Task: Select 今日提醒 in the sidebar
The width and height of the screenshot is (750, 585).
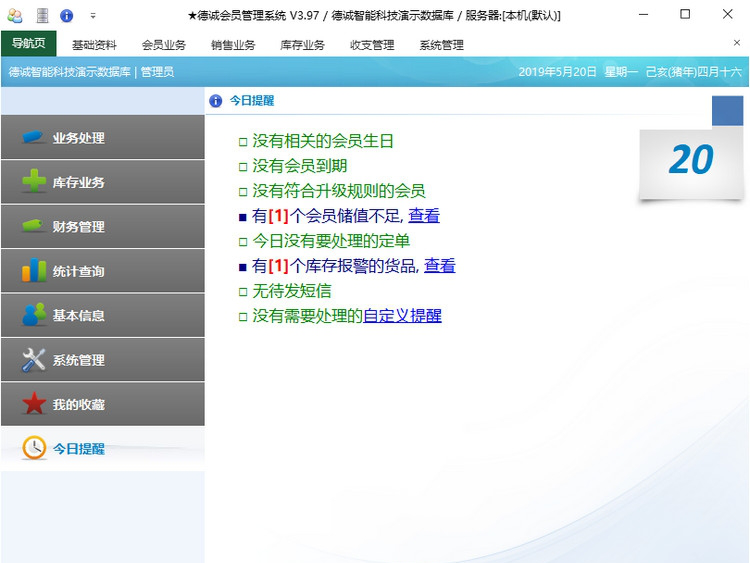Action: point(103,449)
